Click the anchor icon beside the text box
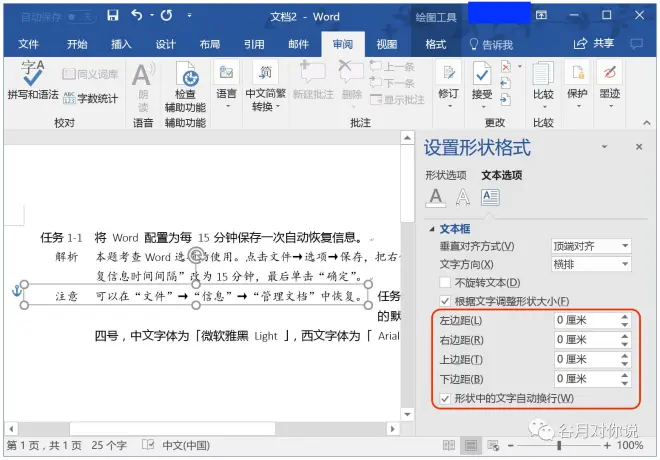 [x=16, y=291]
